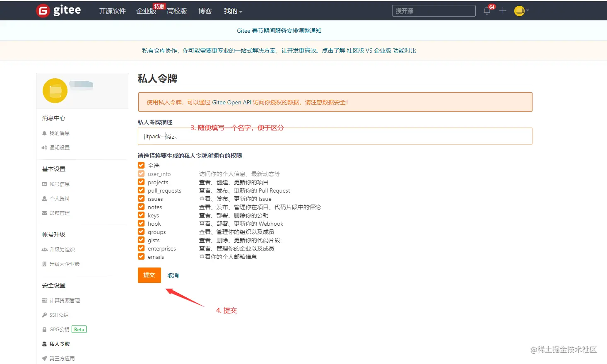Viewport: 607px width, 364px height.
Task: Uncheck the enterprises permission
Action: 141,248
